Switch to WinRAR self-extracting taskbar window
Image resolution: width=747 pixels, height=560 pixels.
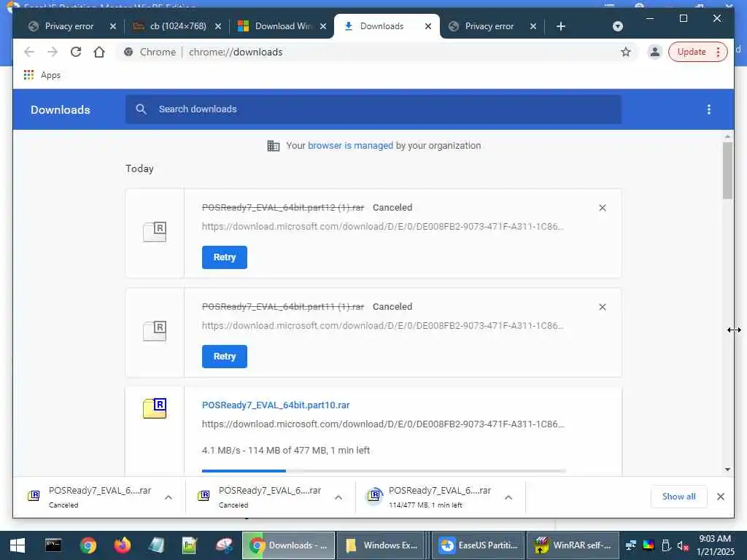click(573, 545)
